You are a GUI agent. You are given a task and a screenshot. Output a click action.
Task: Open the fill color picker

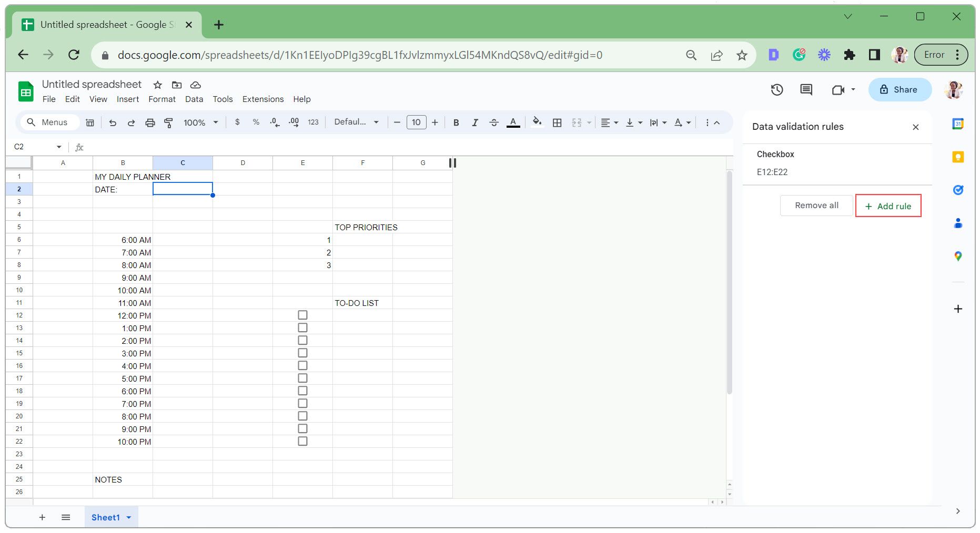coord(537,122)
